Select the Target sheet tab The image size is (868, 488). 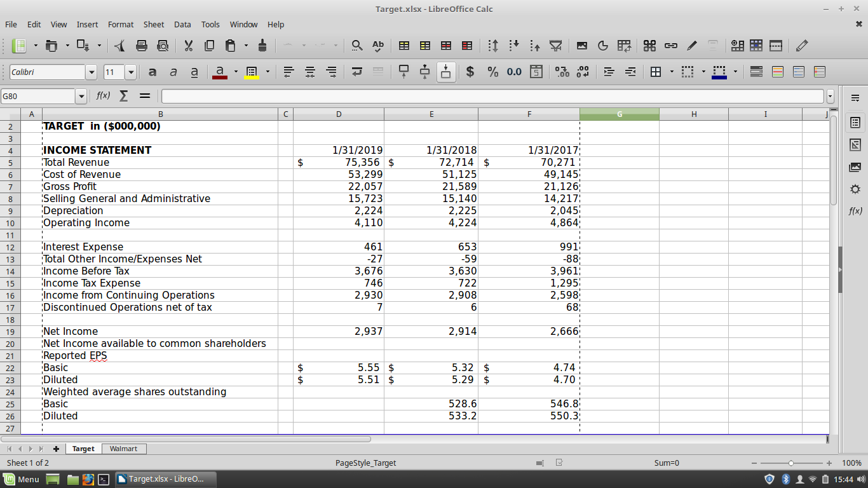(x=83, y=449)
